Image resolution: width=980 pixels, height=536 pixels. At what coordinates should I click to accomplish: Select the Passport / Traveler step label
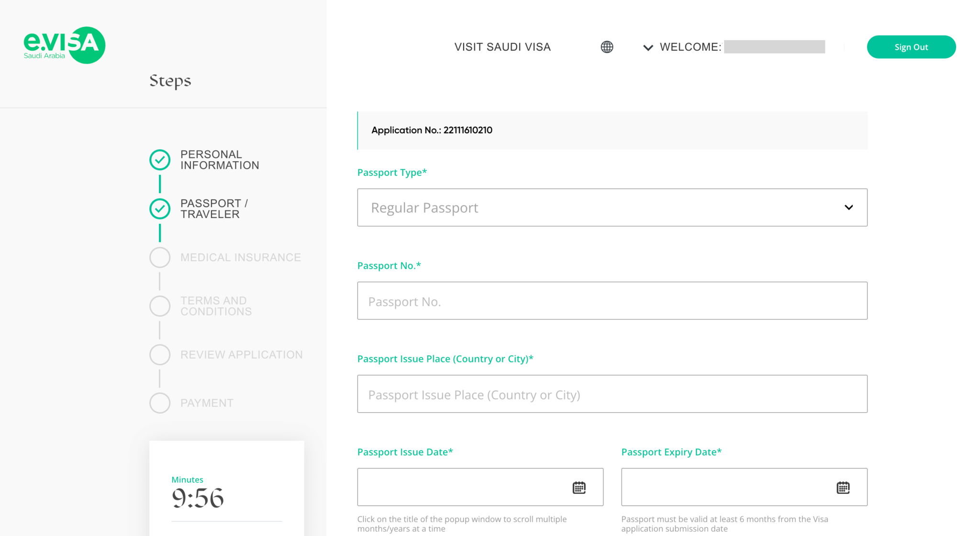tap(214, 208)
